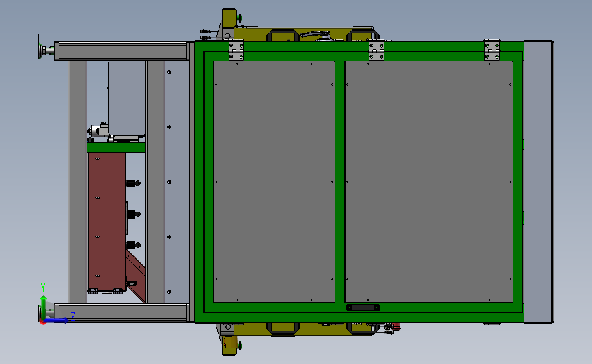The image size is (592, 364).
Task: Select the bottom horizontal aluminum beam
Action: 123,313
